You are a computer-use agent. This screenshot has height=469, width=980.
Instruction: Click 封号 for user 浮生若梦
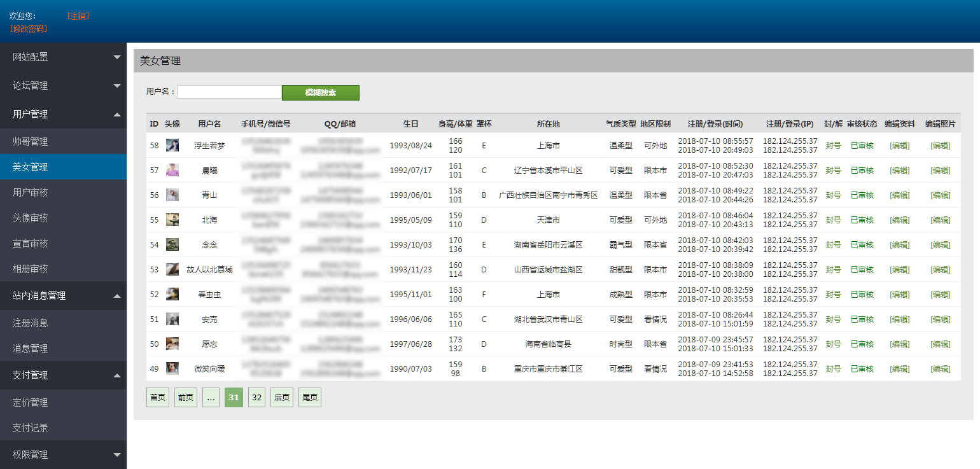point(833,146)
